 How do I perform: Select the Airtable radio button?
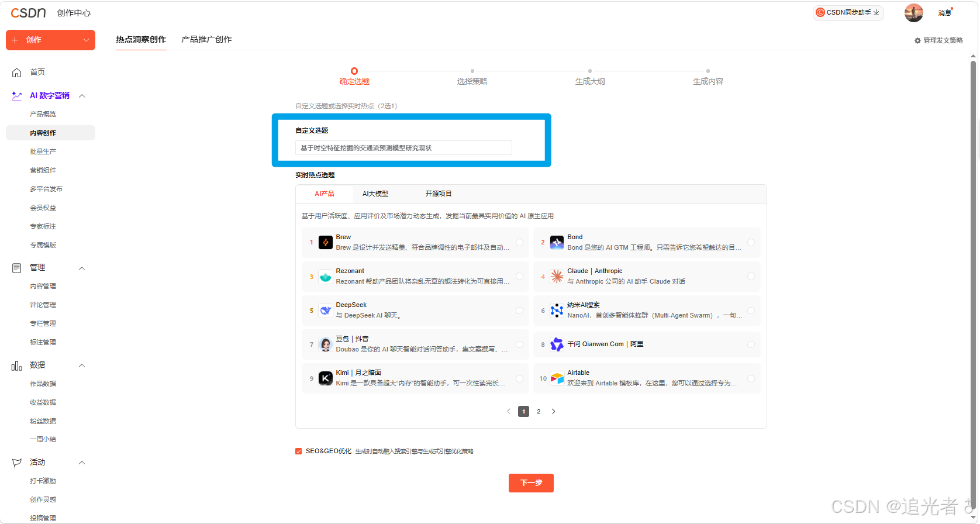point(751,378)
